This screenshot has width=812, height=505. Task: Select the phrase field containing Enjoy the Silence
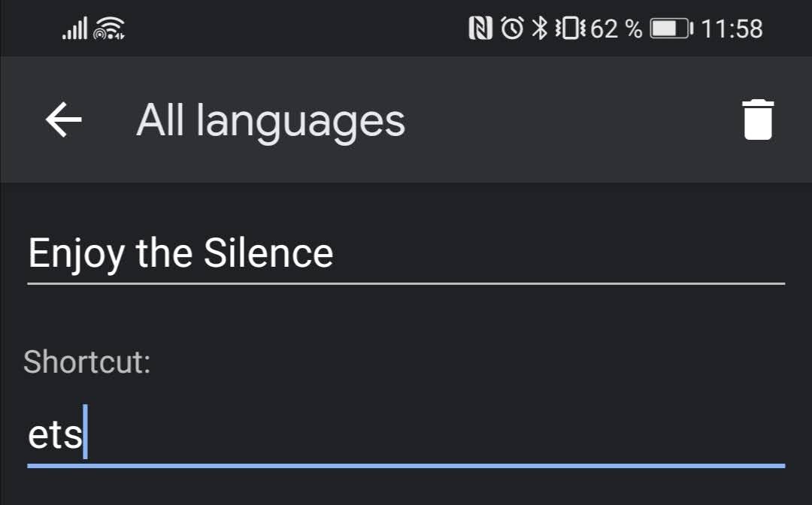pyautogui.click(x=180, y=253)
